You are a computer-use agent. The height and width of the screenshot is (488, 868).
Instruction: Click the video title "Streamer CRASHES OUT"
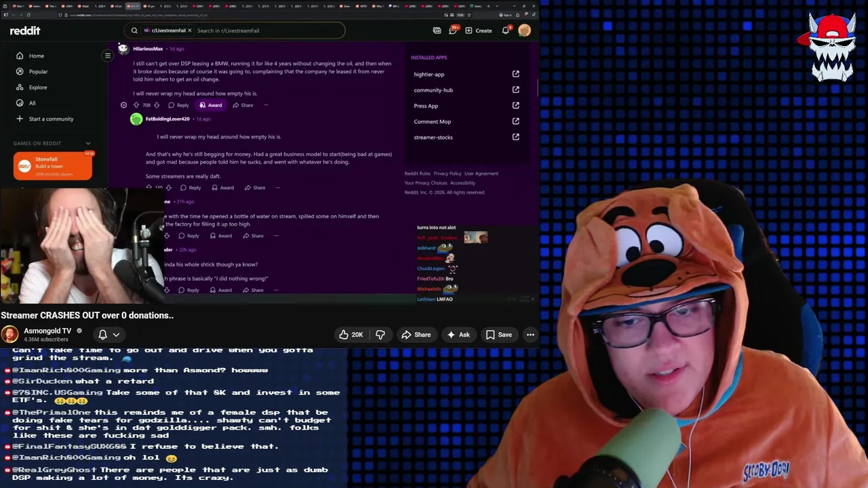pyautogui.click(x=87, y=315)
